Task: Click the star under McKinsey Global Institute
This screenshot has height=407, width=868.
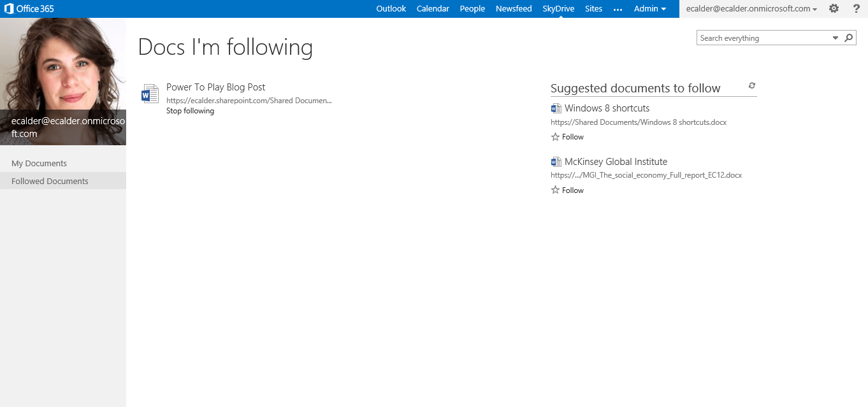Action: [x=555, y=190]
